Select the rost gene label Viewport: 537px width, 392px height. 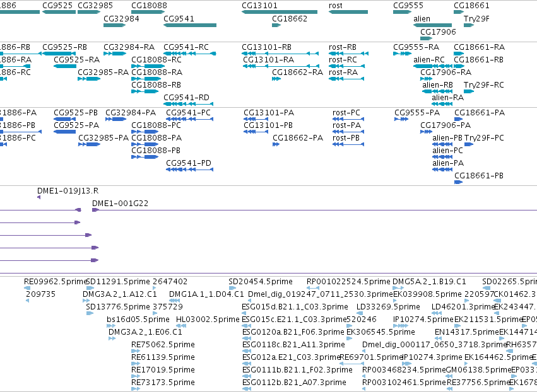[336, 6]
